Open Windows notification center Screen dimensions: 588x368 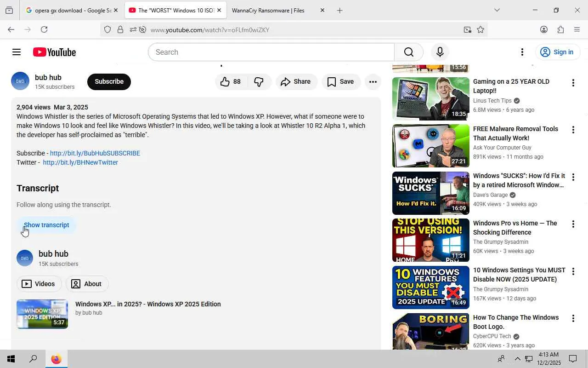[573, 359]
